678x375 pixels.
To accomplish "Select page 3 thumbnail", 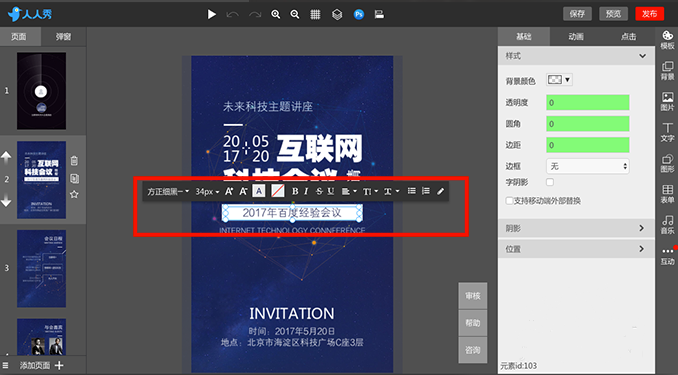I will 42,269.
